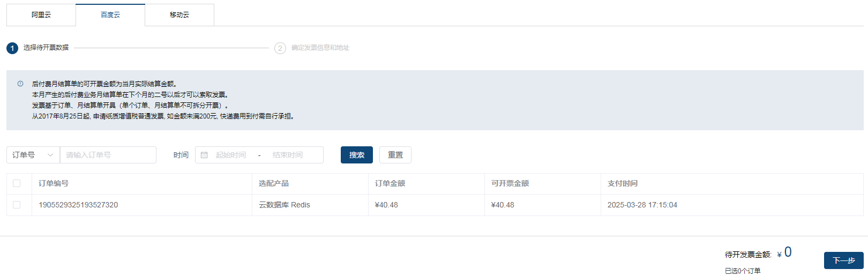Click the 确定发票信息和地址 step label
Image resolution: width=868 pixels, height=276 pixels.
point(320,48)
